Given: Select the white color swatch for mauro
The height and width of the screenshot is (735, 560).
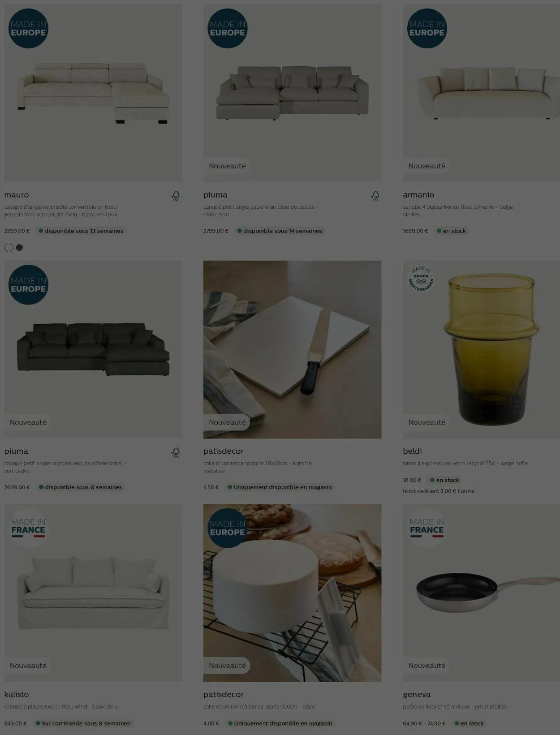Looking at the screenshot, I should point(9,247).
